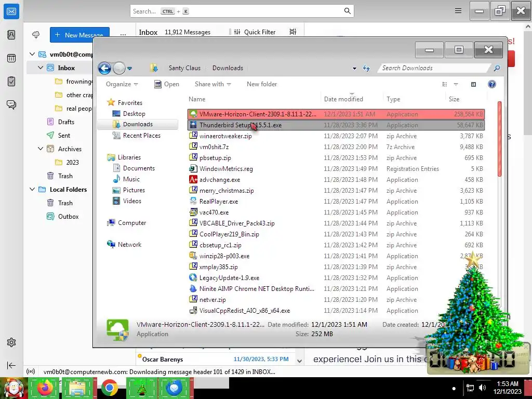532x399 pixels.
Task: Open Explorer help icon
Action: click(x=491, y=84)
